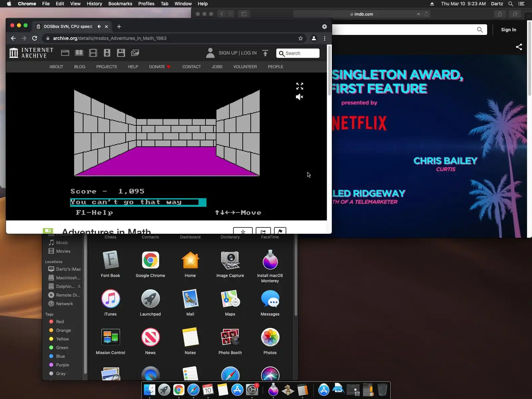This screenshot has width=532, height=399.
Task: Open the BLOG nav link
Action: 80,67
